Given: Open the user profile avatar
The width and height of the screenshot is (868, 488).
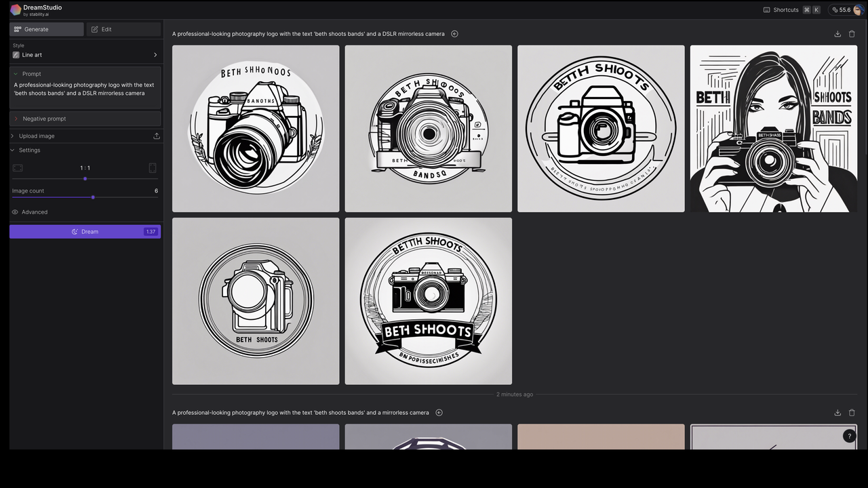Looking at the screenshot, I should (x=859, y=10).
